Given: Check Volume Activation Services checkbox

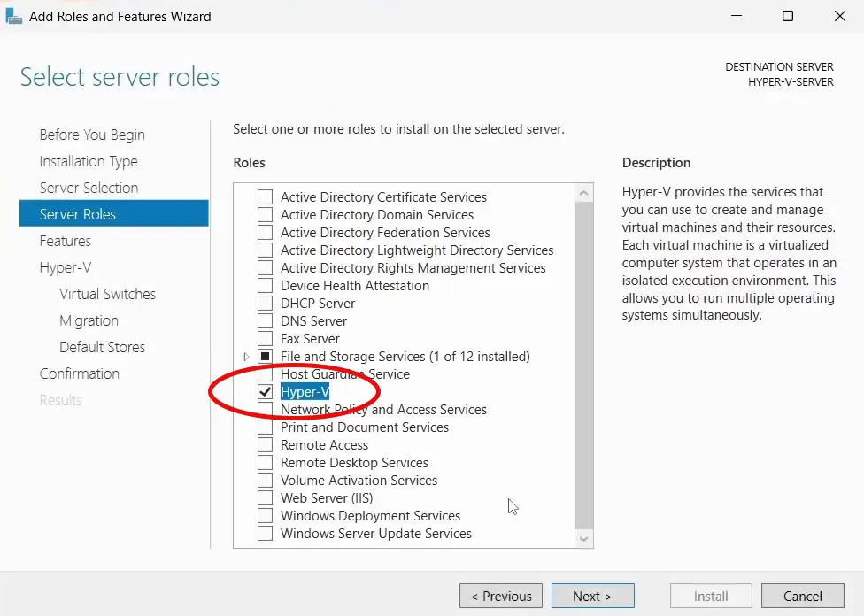Looking at the screenshot, I should pos(265,480).
